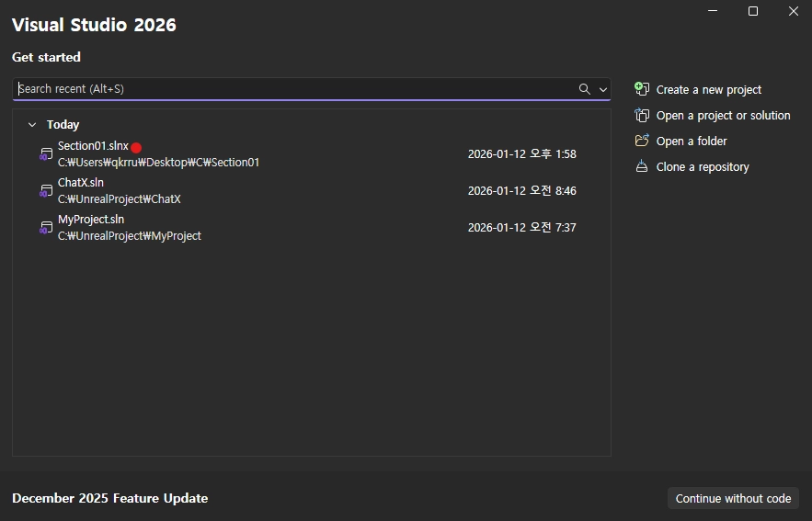Open the ChatX.sln recent solution
This screenshot has width=812, height=521.
coord(312,191)
